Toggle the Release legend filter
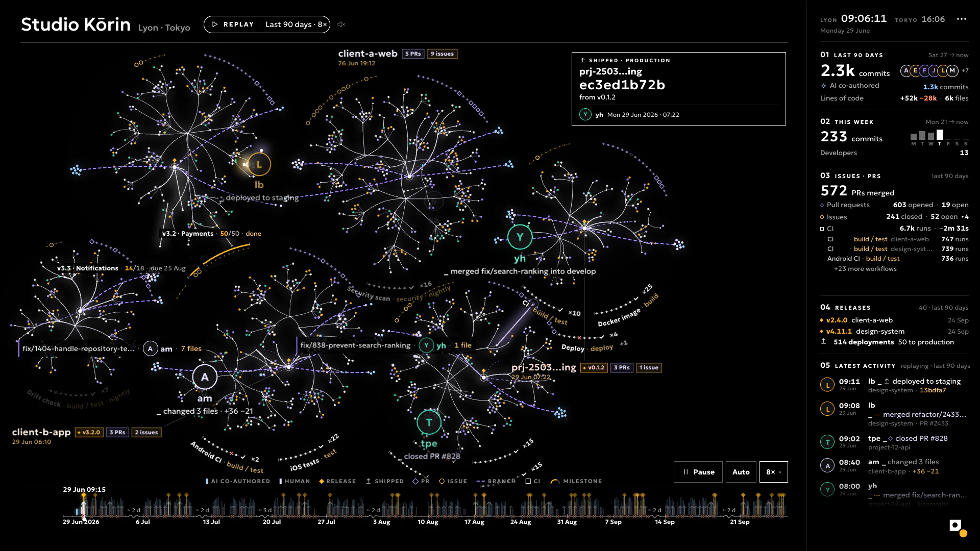Screen dimensions: 980x551 coord(337,481)
